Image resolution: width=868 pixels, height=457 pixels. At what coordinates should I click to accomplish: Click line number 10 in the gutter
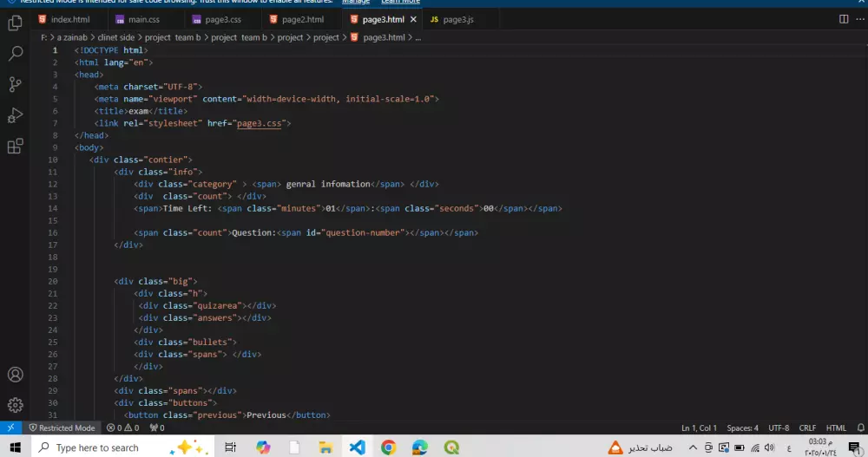(53, 160)
